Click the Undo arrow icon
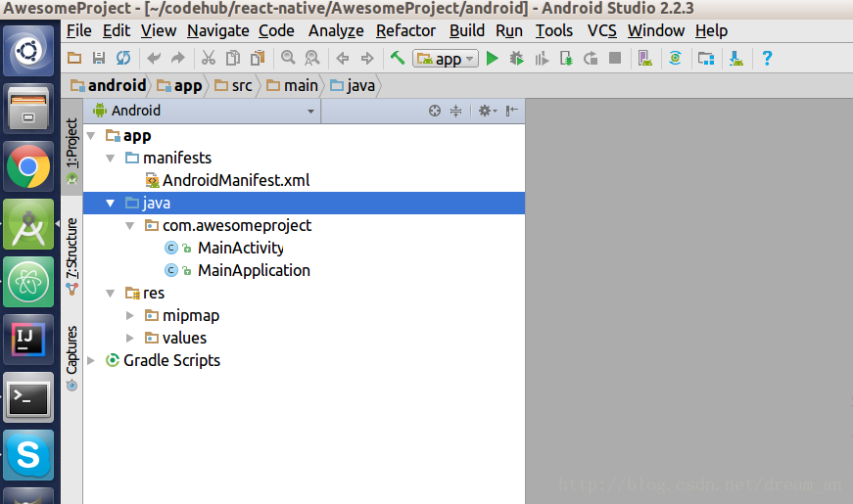Screen dimensions: 853x504 click(154, 58)
